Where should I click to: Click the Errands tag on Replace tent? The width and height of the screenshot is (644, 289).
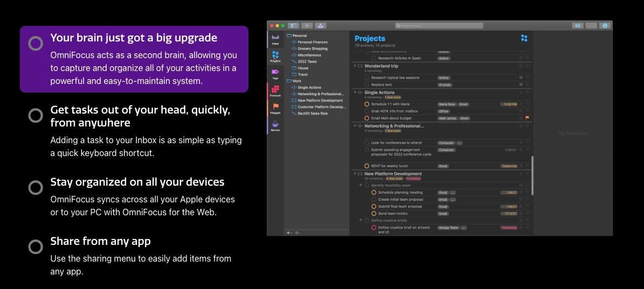click(445, 85)
